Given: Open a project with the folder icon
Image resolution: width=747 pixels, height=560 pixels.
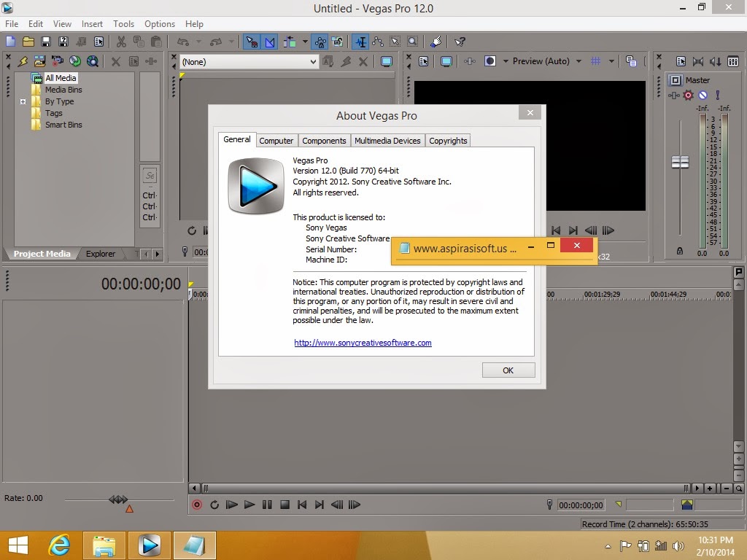Looking at the screenshot, I should tap(28, 42).
